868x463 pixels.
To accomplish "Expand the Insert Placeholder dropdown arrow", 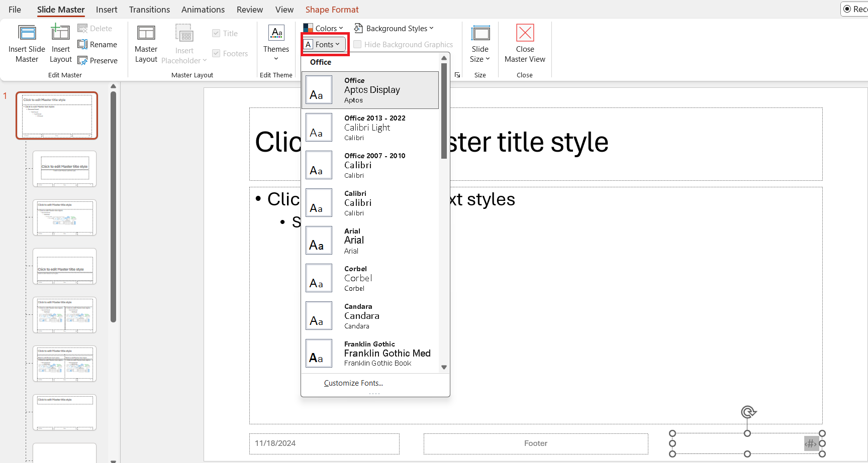I will click(x=205, y=60).
